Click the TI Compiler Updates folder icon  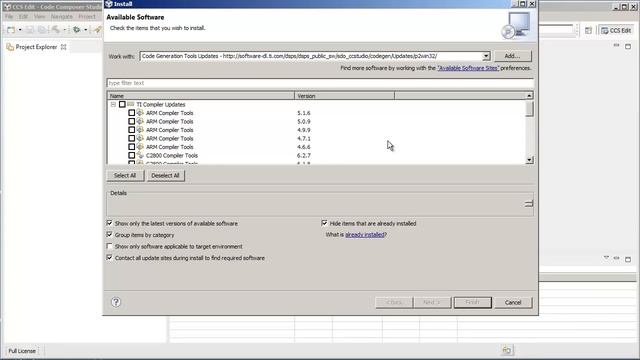point(131,104)
